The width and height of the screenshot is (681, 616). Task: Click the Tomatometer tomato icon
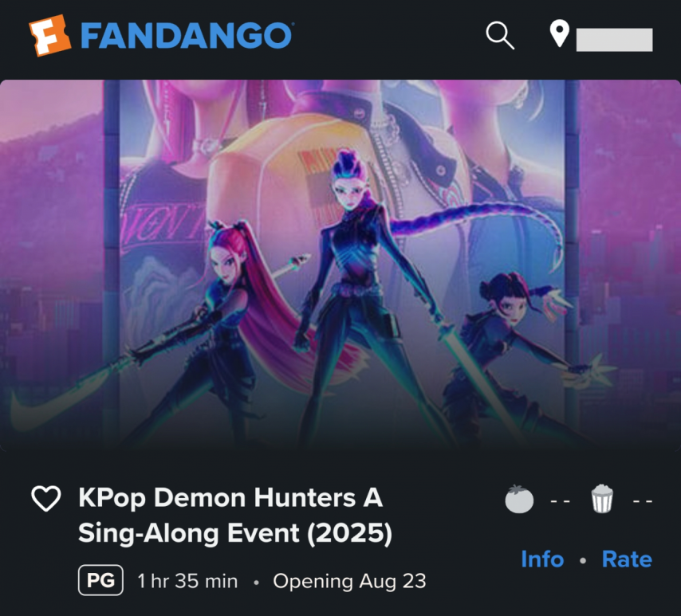(519, 499)
